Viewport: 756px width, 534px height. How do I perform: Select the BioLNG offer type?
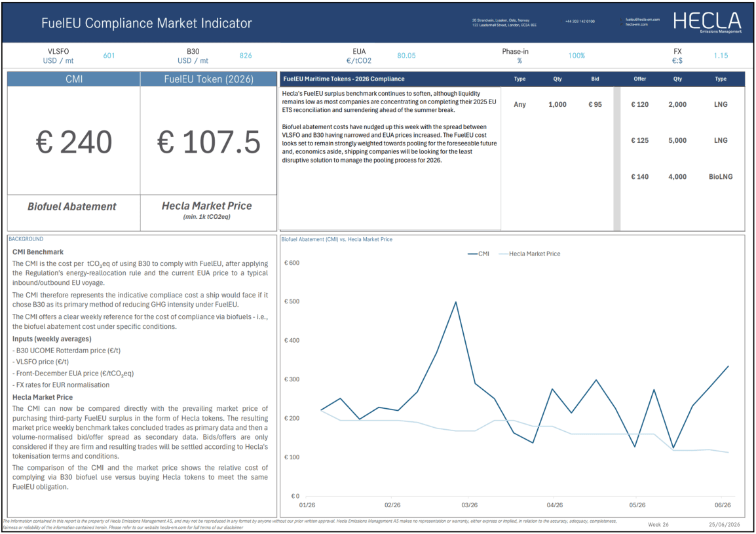[721, 176]
